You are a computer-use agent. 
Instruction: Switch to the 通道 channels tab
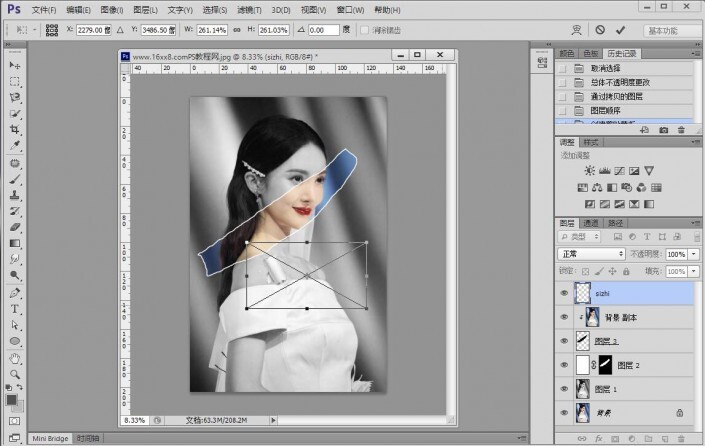(591, 223)
